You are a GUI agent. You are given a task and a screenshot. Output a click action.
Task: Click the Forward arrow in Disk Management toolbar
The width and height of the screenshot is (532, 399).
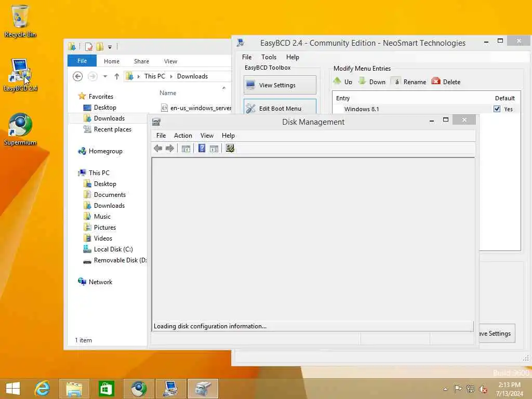[x=170, y=148]
